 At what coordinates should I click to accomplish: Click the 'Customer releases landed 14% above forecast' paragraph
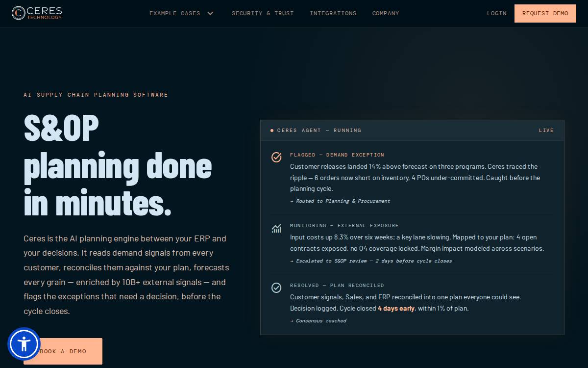click(415, 178)
